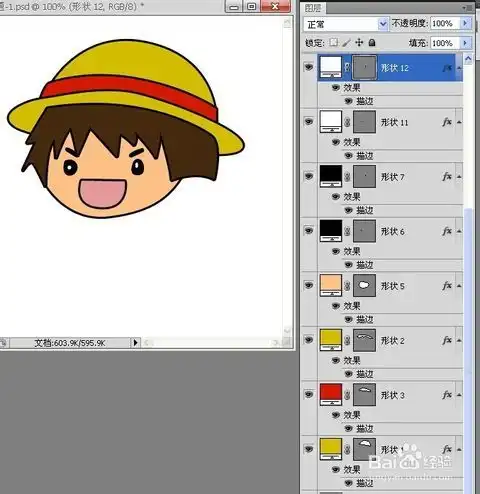Switch to the 图层 panel tab
The image size is (480, 494).
pyautogui.click(x=313, y=8)
